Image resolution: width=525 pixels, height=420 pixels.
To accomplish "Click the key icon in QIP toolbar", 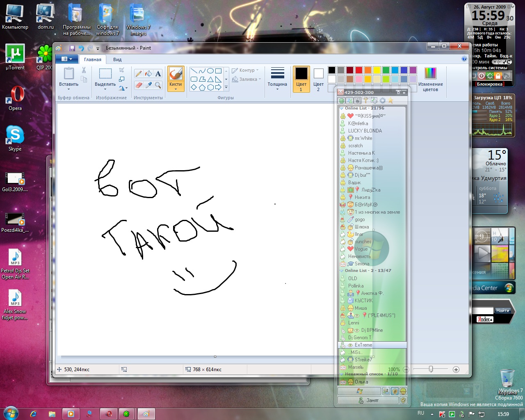I will click(x=366, y=100).
